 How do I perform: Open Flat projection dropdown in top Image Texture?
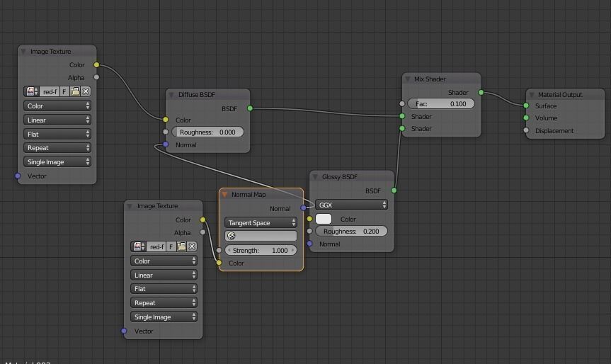[57, 134]
